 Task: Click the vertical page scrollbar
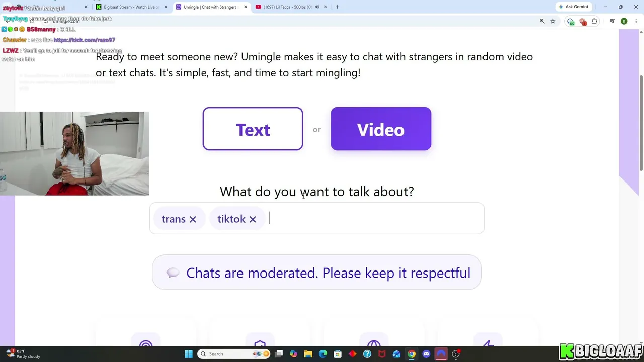pos(641,123)
